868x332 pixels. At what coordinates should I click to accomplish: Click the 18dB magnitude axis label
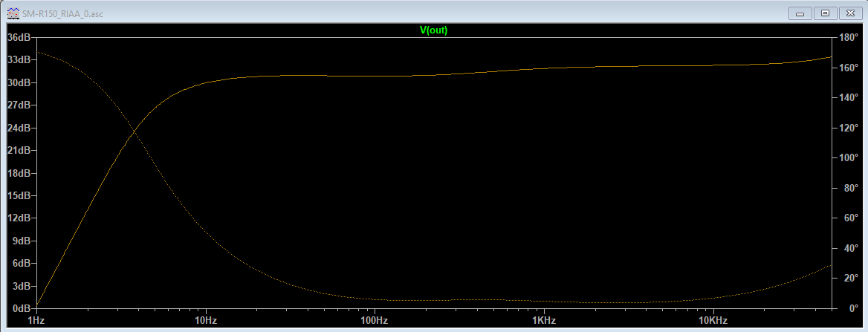point(19,173)
